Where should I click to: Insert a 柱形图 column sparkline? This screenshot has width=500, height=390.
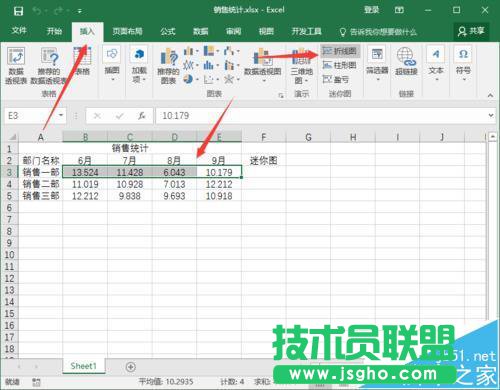pos(340,65)
